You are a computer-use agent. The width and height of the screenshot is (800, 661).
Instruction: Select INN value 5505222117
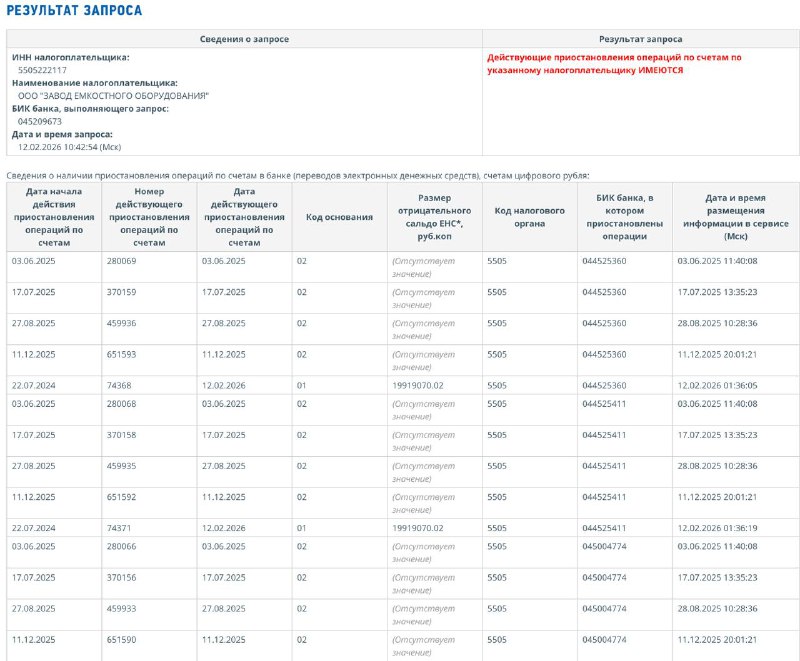click(43, 71)
